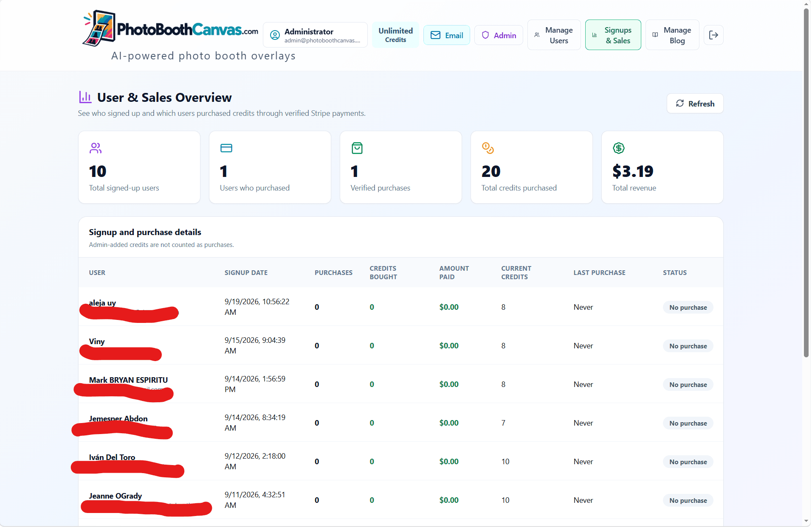Click the PURCHASES column header

click(x=333, y=273)
